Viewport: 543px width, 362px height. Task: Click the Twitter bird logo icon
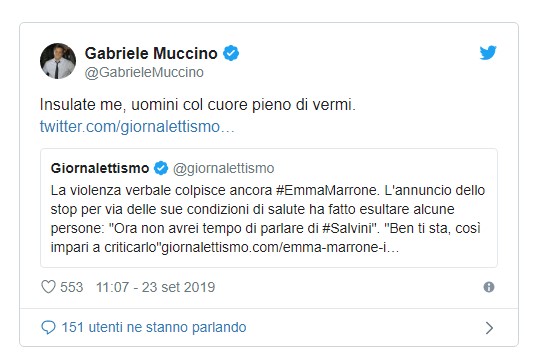488,53
